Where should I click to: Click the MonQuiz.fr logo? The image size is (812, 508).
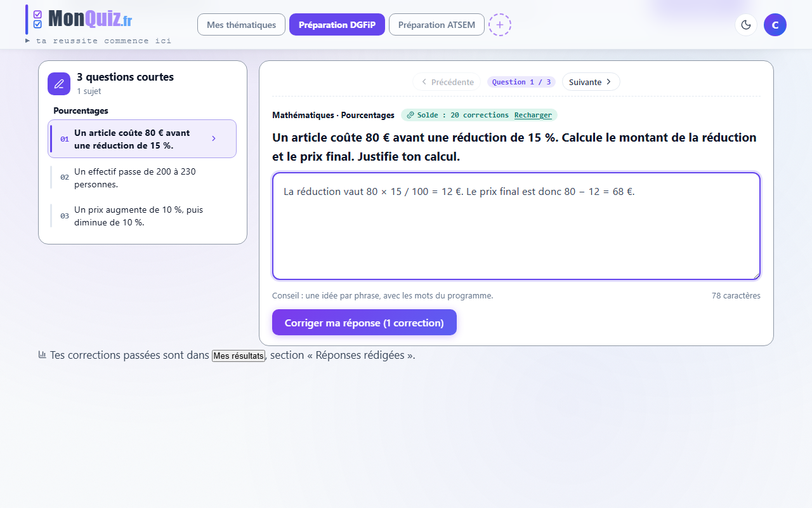click(x=82, y=19)
